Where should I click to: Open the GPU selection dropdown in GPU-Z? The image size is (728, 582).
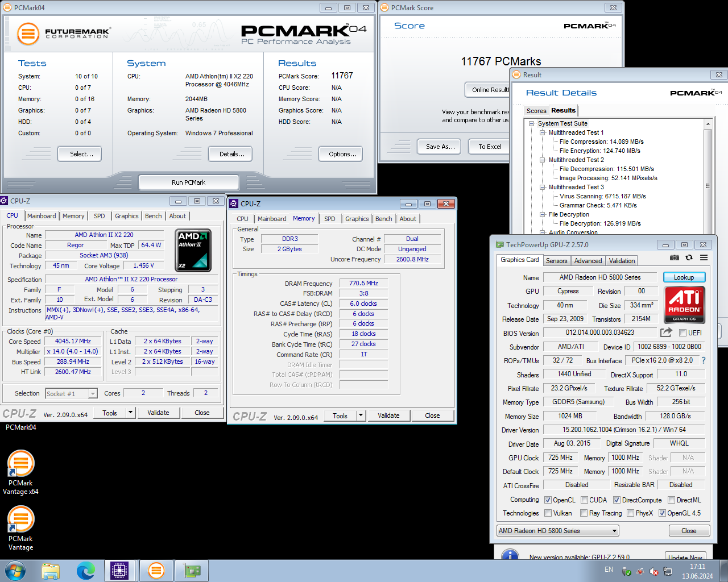pos(557,531)
